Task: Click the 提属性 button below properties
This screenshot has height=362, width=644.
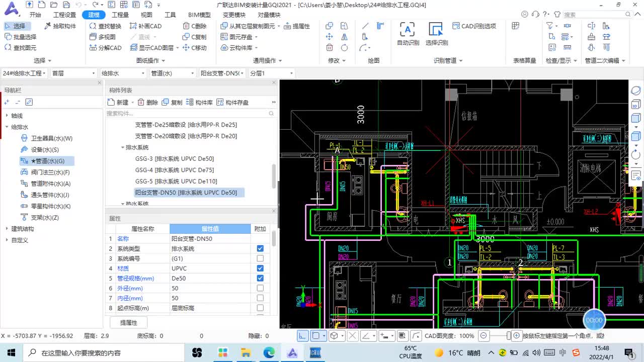Action: click(x=128, y=322)
